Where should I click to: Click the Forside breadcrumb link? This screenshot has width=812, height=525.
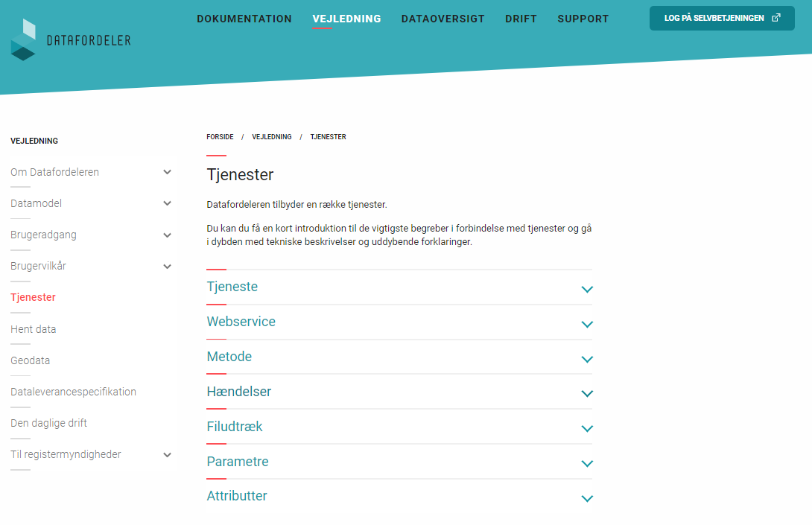click(220, 137)
